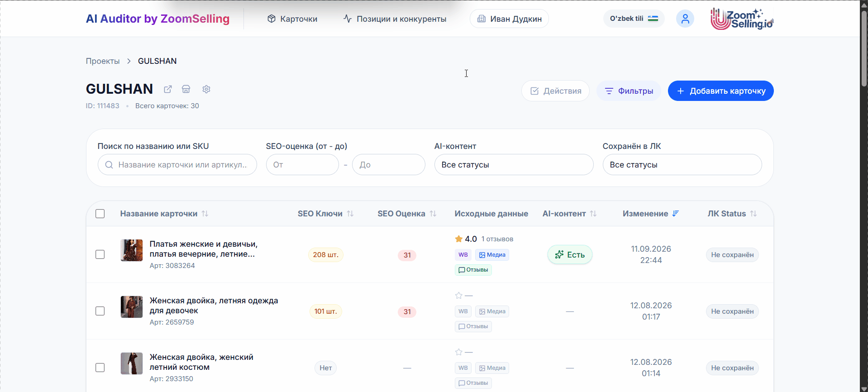Open thumbnail of Платья женские и девичьи card
868x392 pixels.
point(132,250)
